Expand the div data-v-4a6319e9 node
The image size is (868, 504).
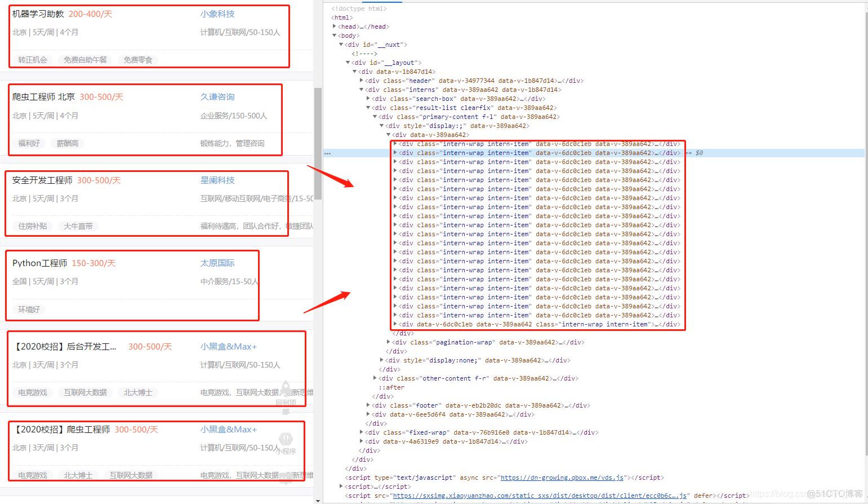[x=361, y=441]
